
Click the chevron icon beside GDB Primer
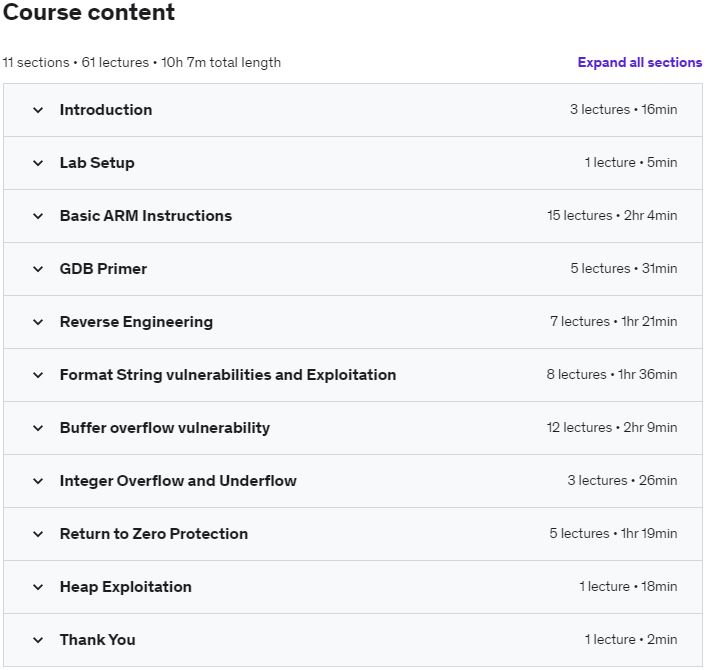coord(38,269)
